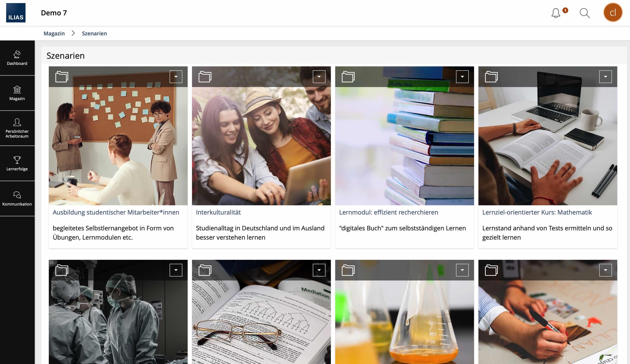630x364 pixels.
Task: Open Lernziel-orientierter Kurs: Mathematik link
Action: tap(537, 212)
